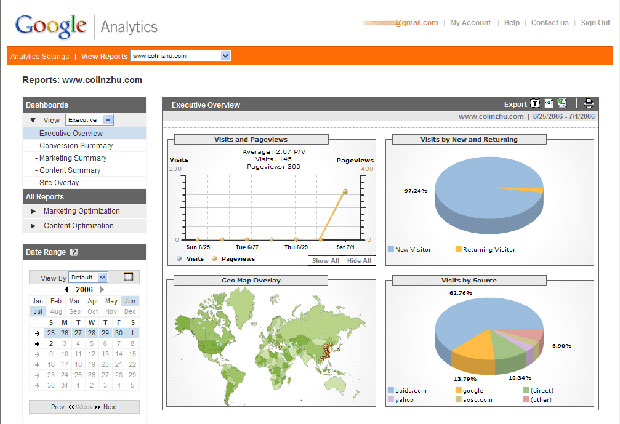Click (other) pink legend swatch
The width and height of the screenshot is (620, 424).
[526, 399]
